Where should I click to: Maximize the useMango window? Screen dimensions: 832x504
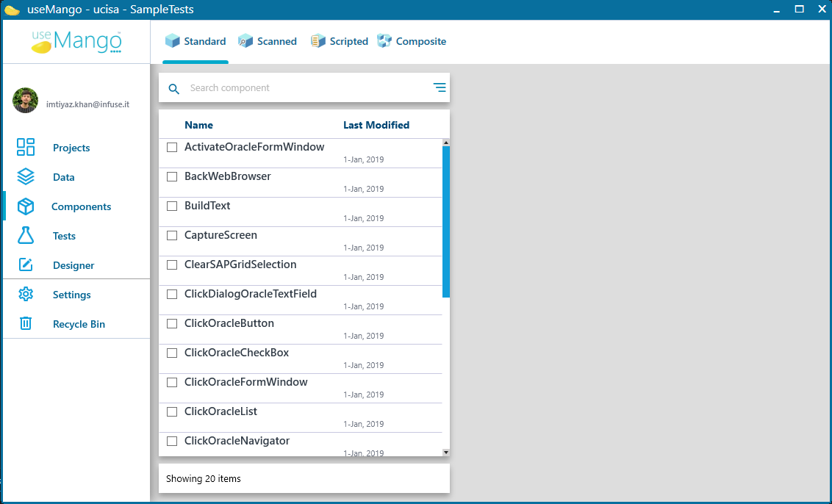[x=799, y=9]
